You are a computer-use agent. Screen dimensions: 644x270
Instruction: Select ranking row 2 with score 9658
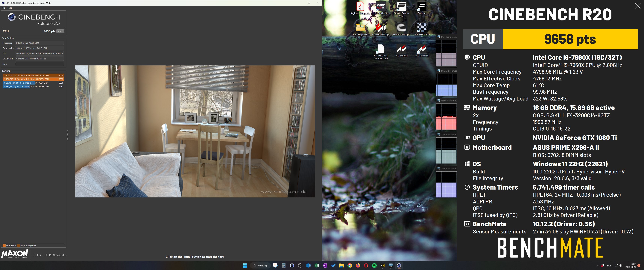point(33,79)
